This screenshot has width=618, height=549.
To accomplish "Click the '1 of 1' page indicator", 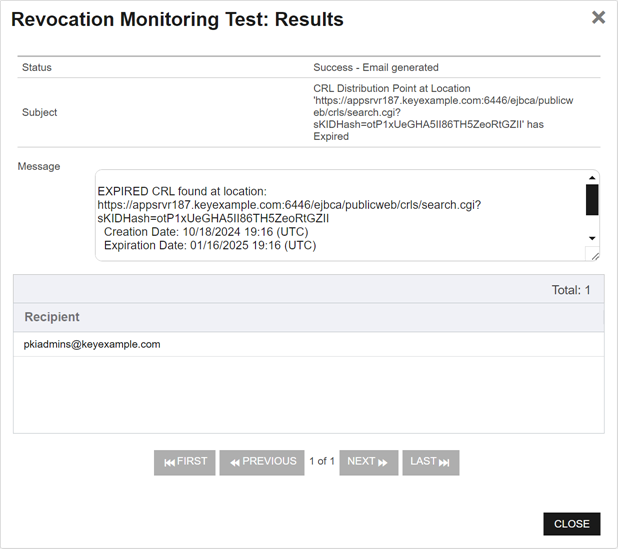I will pyautogui.click(x=322, y=462).
